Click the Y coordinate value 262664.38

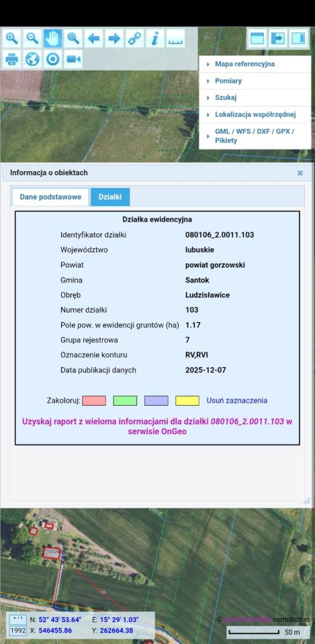pos(116,631)
